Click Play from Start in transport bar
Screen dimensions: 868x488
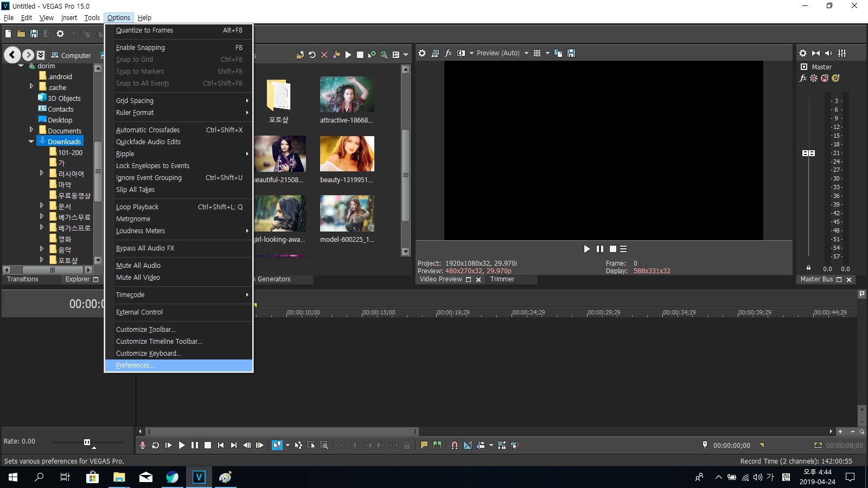[x=169, y=445]
